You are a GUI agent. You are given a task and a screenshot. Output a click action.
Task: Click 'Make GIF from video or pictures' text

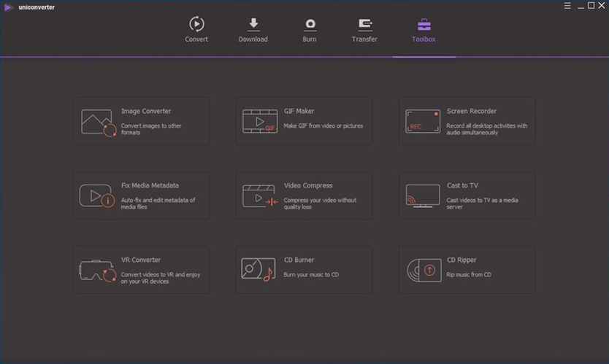point(323,125)
